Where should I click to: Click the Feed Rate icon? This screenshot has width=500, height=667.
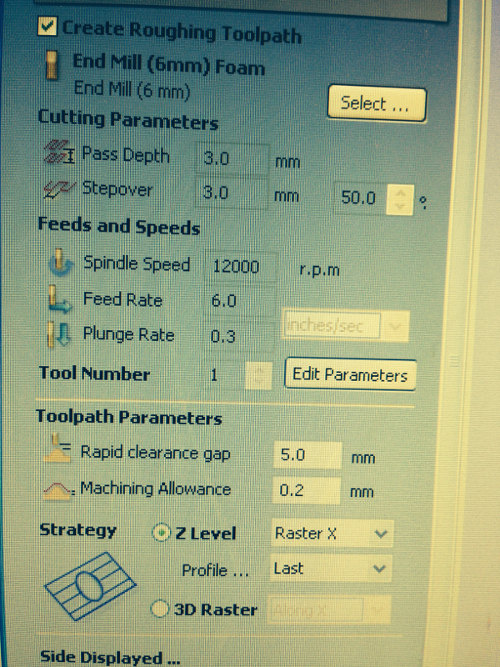pyautogui.click(x=59, y=299)
